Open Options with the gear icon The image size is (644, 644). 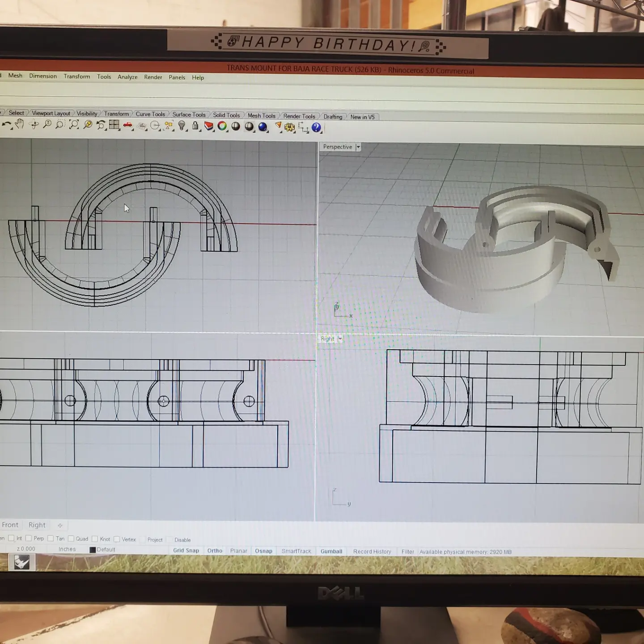coord(289,127)
